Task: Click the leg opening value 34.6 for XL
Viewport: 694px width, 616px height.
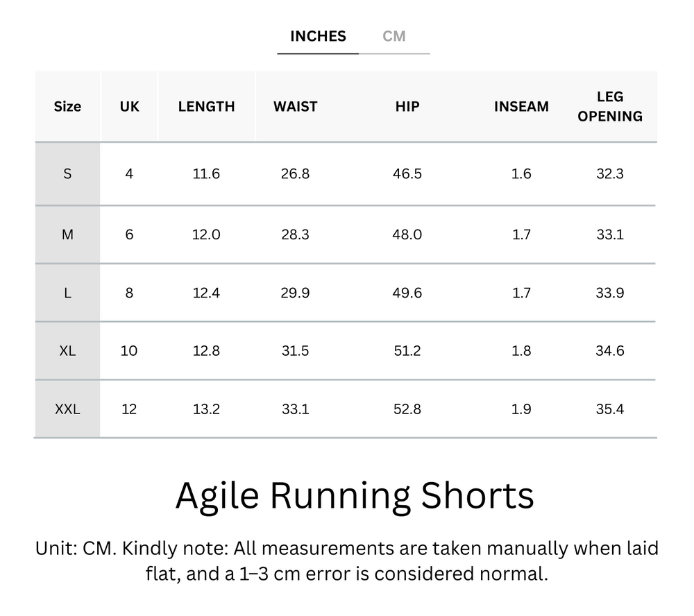Action: (609, 351)
